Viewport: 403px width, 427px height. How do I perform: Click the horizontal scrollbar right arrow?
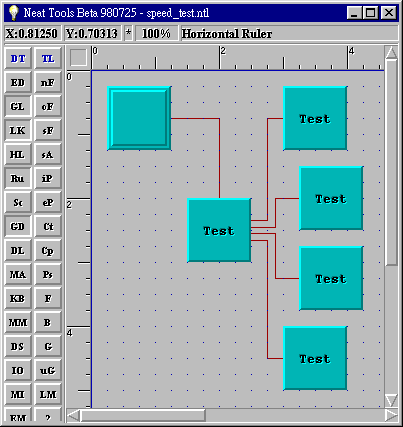click(x=391, y=416)
